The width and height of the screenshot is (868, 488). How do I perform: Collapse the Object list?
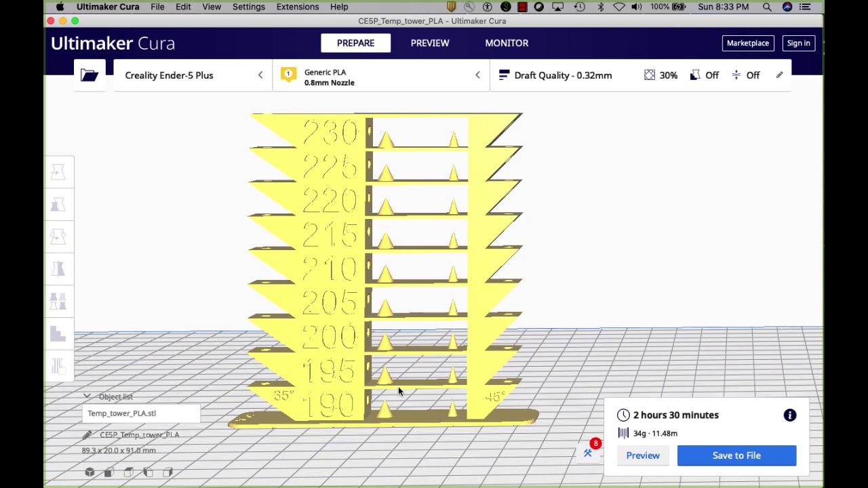click(x=87, y=396)
